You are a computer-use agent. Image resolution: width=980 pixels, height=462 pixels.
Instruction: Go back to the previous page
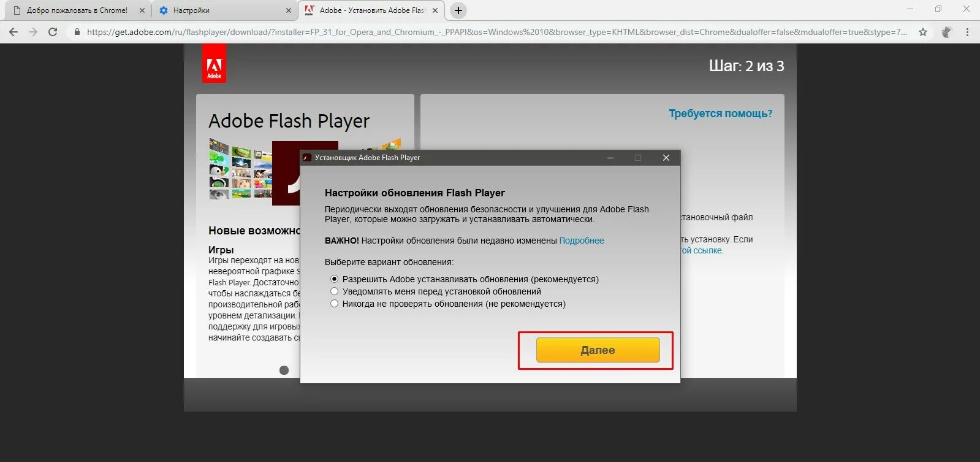click(13, 32)
